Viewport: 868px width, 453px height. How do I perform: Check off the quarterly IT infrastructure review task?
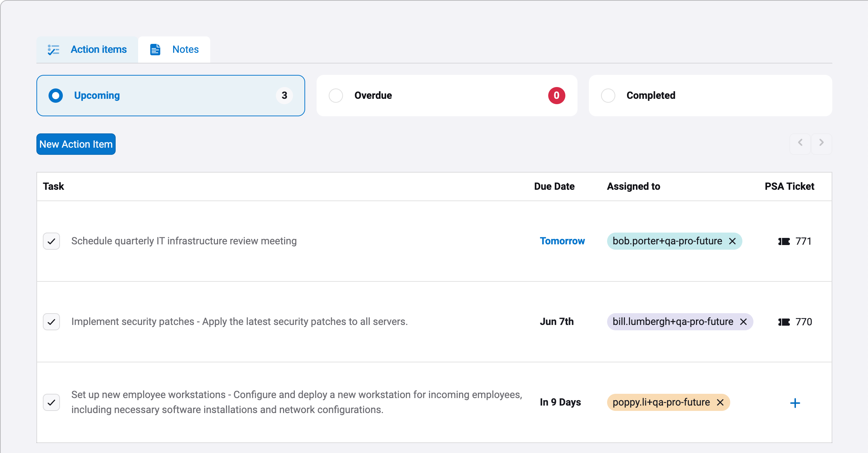(x=51, y=241)
